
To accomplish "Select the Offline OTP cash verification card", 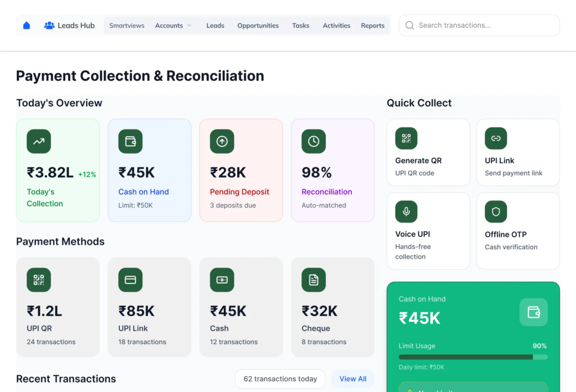I will pyautogui.click(x=518, y=231).
